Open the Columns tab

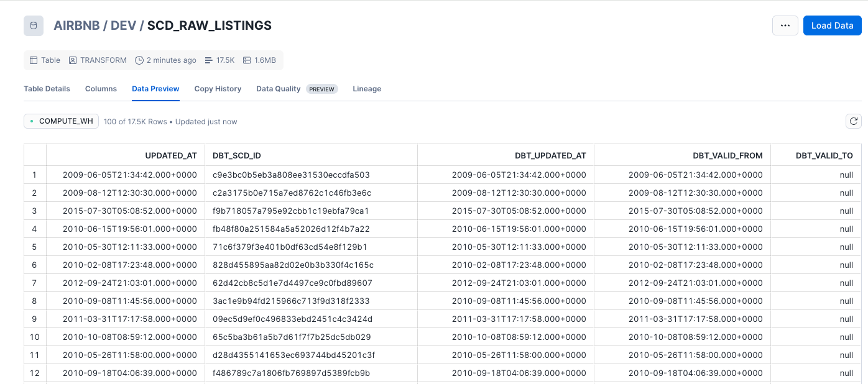[x=101, y=89]
